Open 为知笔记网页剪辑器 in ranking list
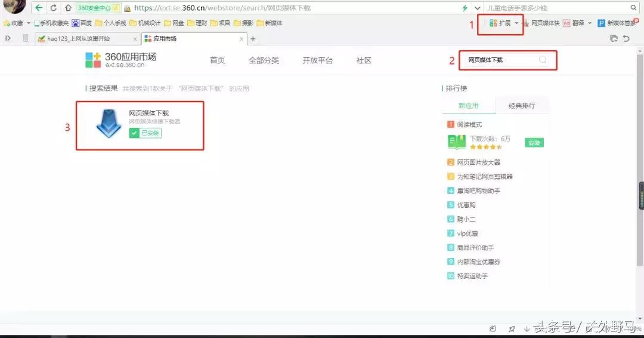The height and width of the screenshot is (338, 644). point(485,176)
